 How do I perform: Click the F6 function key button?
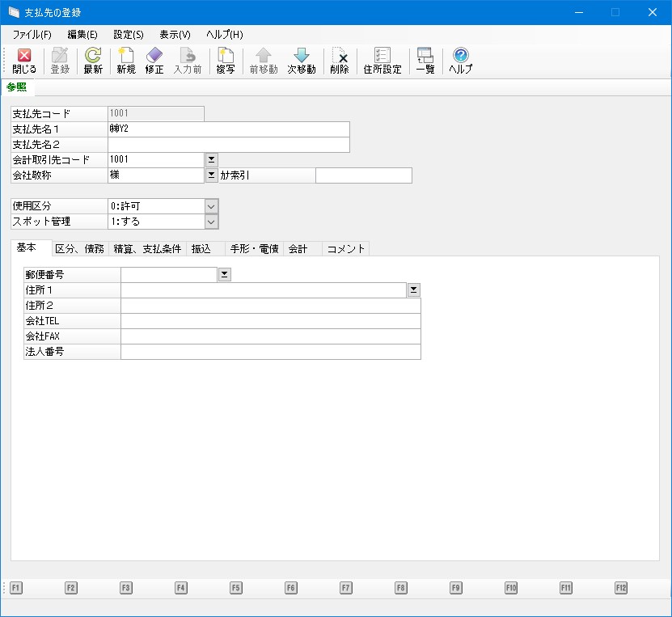pos(290,587)
